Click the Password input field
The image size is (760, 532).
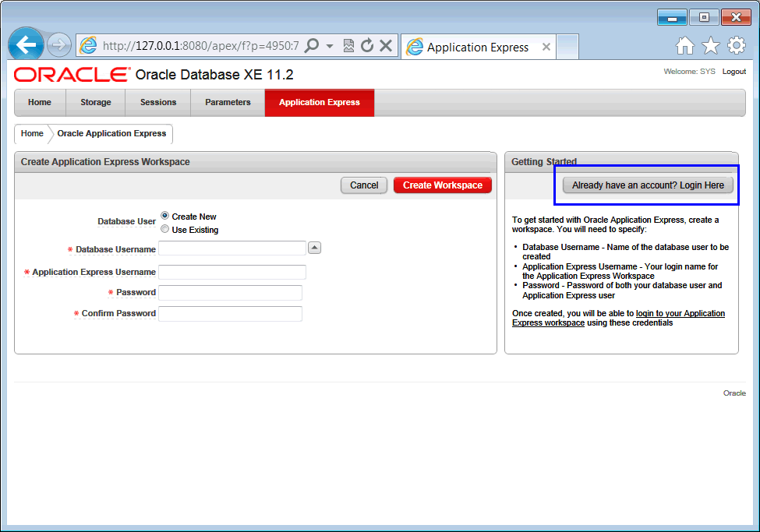click(230, 293)
